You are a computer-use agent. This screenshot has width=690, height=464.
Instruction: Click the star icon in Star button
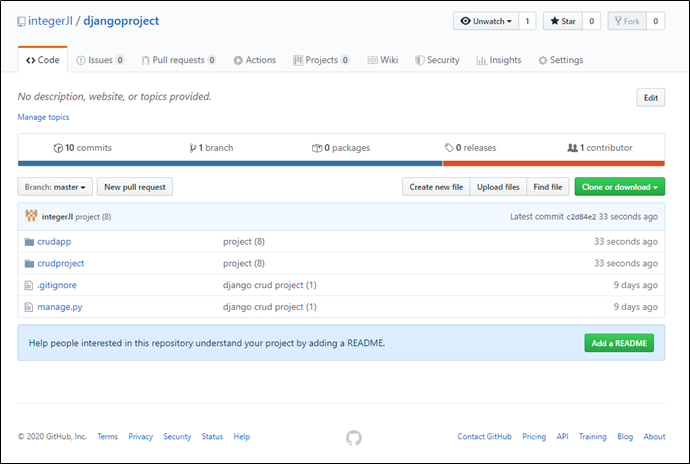pyautogui.click(x=554, y=21)
